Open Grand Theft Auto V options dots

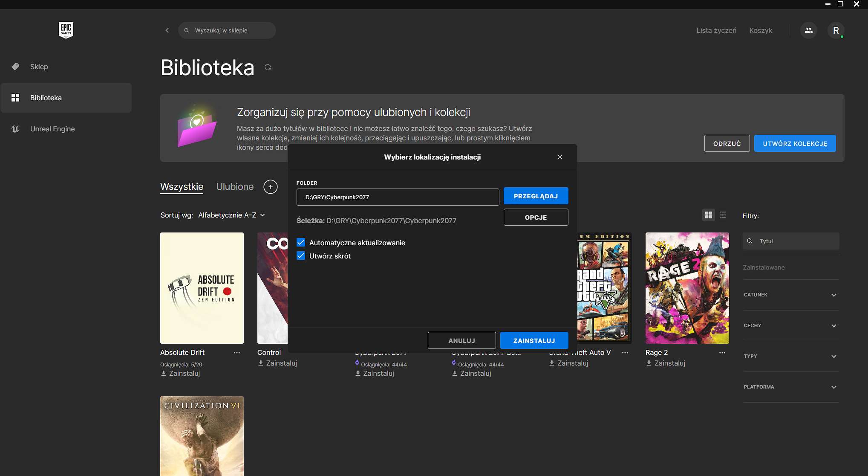point(625,353)
